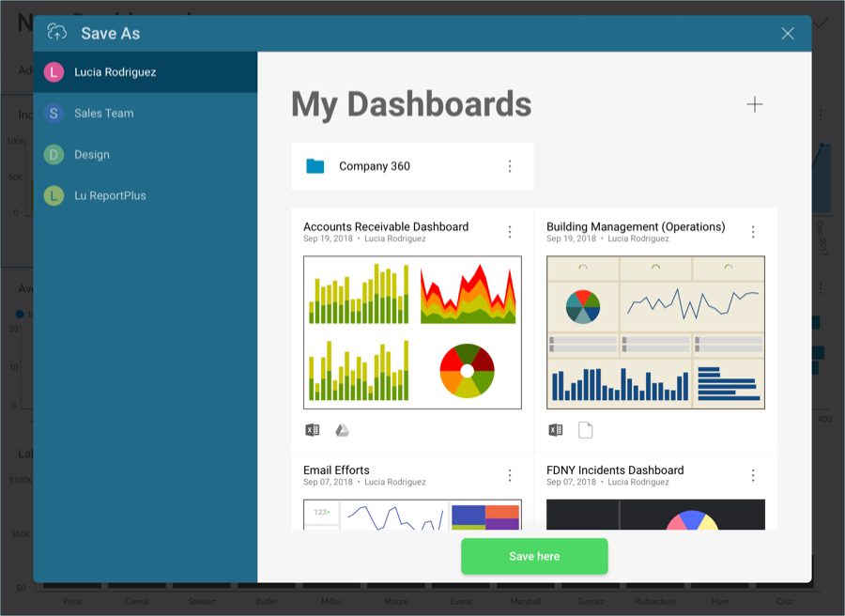The image size is (845, 616).
Task: Click Excel icon under Accounts Receivable Dashboard
Action: [313, 430]
